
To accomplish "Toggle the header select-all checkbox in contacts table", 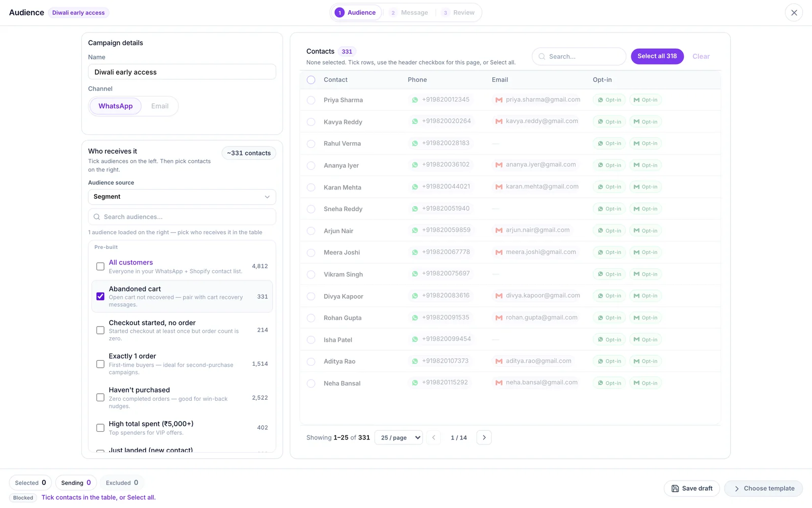I will (311, 80).
